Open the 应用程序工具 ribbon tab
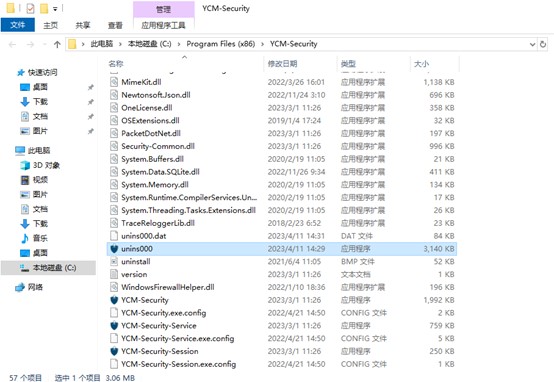 pos(163,25)
